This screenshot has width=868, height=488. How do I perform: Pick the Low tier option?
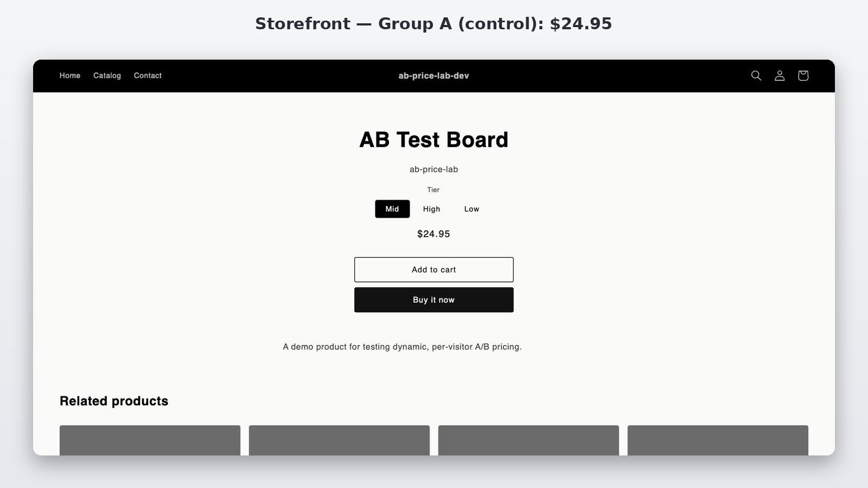click(471, 209)
